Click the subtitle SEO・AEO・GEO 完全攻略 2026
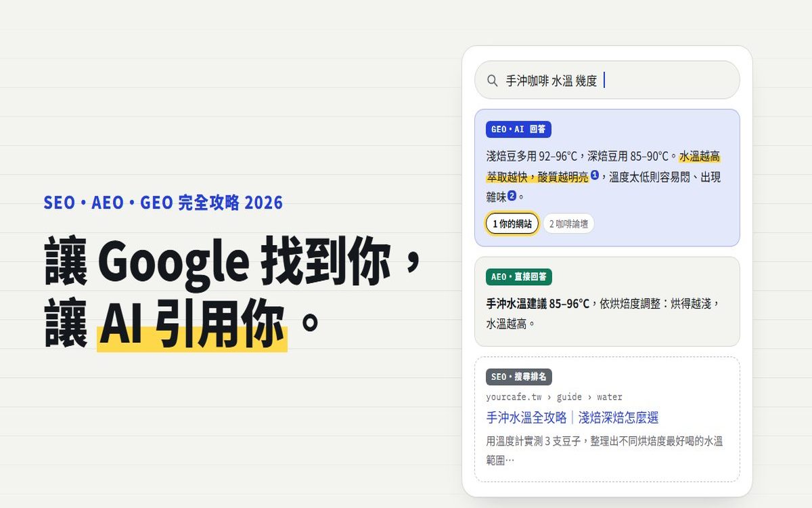The image size is (812, 508). coord(163,203)
